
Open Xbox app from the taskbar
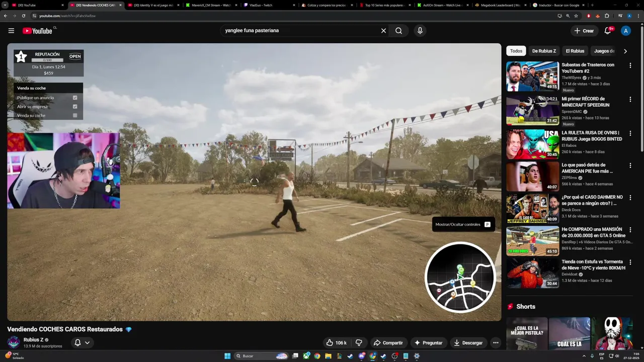tap(306, 356)
